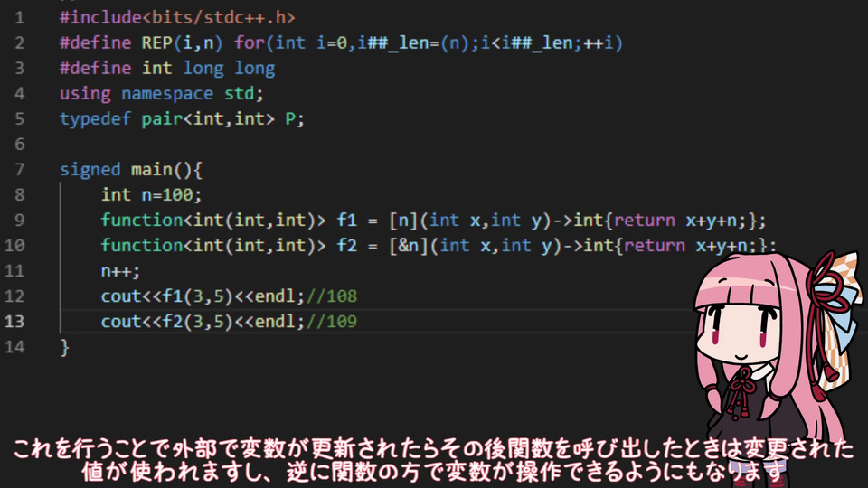Click line number 9 in the gutter
The width and height of the screenshot is (868, 488).
(x=19, y=221)
